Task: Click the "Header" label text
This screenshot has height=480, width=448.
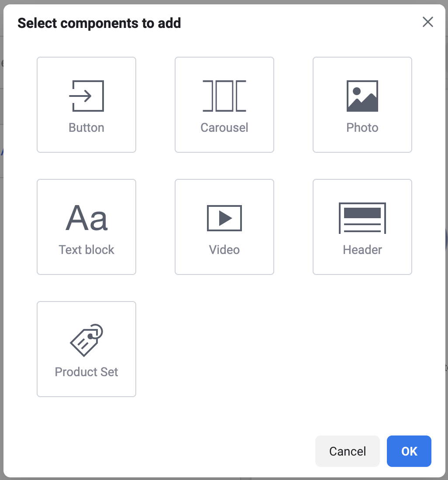Action: point(362,250)
